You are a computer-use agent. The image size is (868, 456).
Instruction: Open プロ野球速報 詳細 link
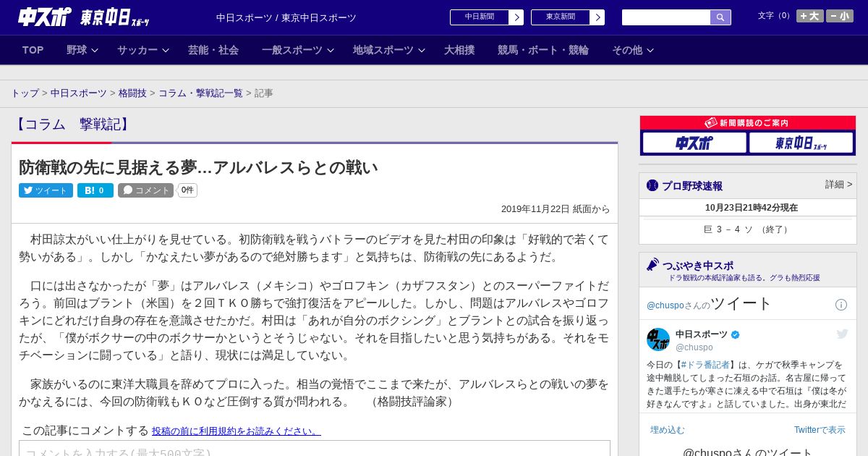click(838, 185)
